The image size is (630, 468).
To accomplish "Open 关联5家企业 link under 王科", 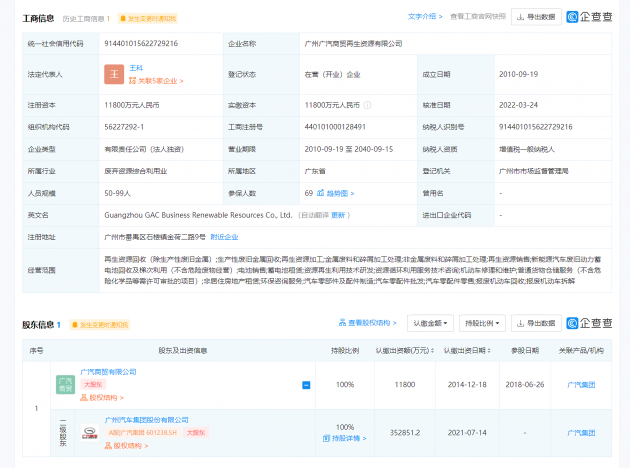I will [156, 81].
